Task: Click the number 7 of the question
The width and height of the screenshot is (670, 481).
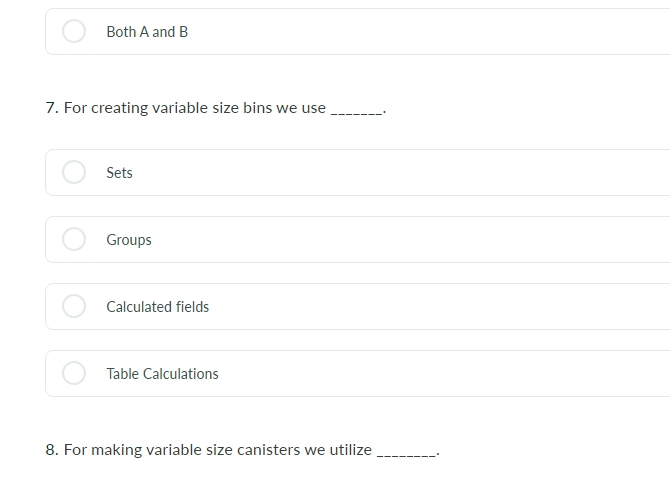Action: [52, 108]
